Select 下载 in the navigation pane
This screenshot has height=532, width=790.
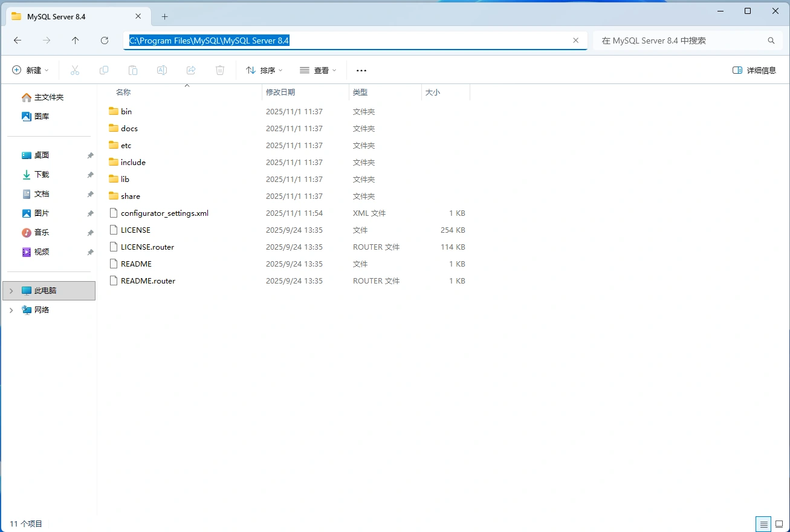[42, 175]
